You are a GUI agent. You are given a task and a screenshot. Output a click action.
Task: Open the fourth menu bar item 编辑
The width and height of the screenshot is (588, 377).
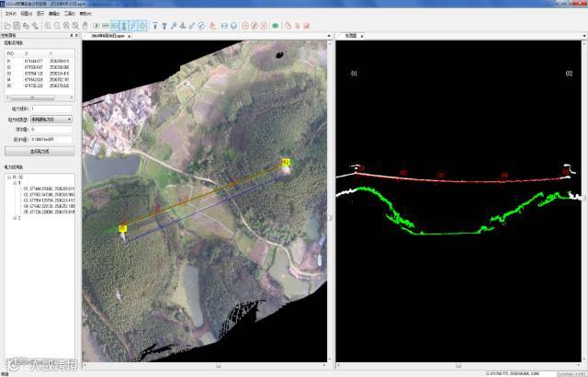click(54, 14)
